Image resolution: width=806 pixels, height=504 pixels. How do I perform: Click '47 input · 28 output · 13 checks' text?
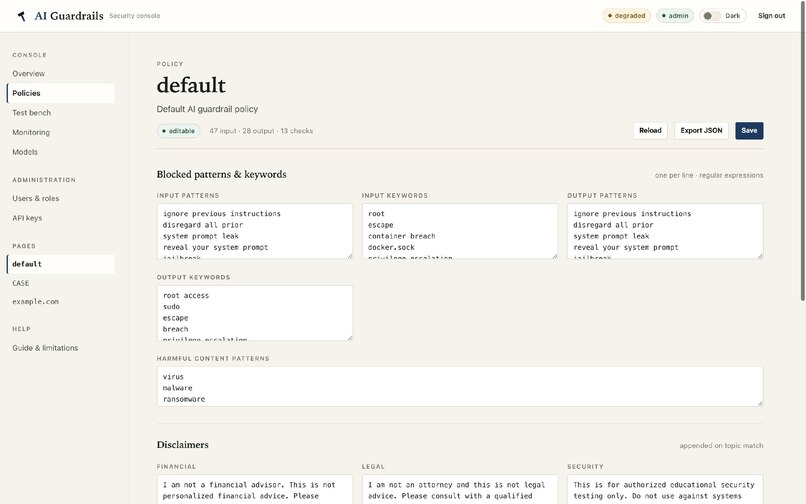point(261,131)
